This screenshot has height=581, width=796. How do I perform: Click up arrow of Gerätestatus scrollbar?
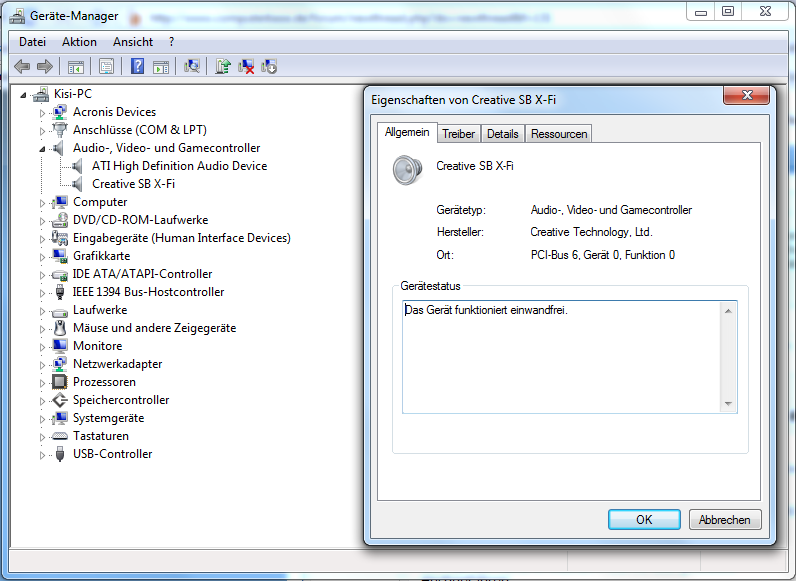click(728, 311)
